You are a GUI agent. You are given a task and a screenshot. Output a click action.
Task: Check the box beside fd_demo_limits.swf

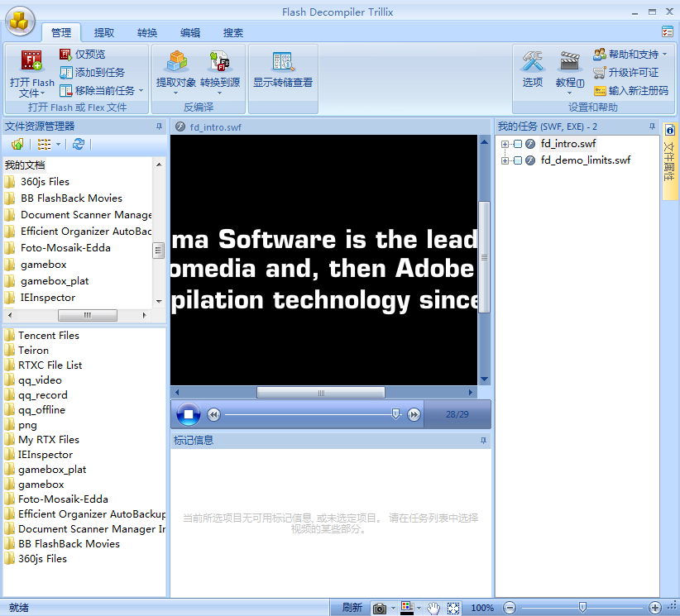520,160
